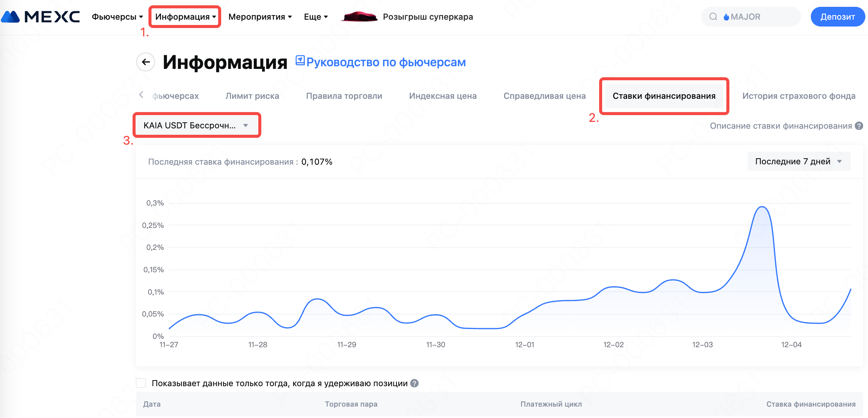
Task: Switch to the Лимит риска tab
Action: click(252, 96)
